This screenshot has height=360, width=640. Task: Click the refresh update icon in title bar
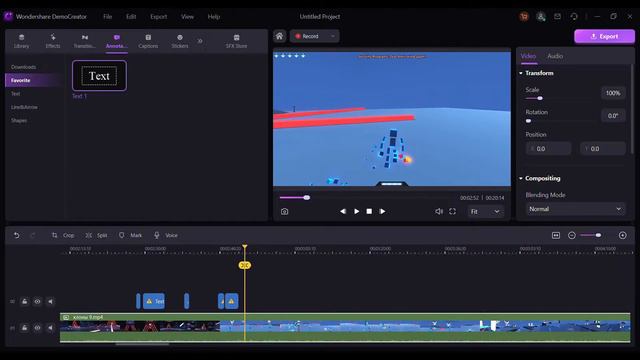click(x=574, y=16)
